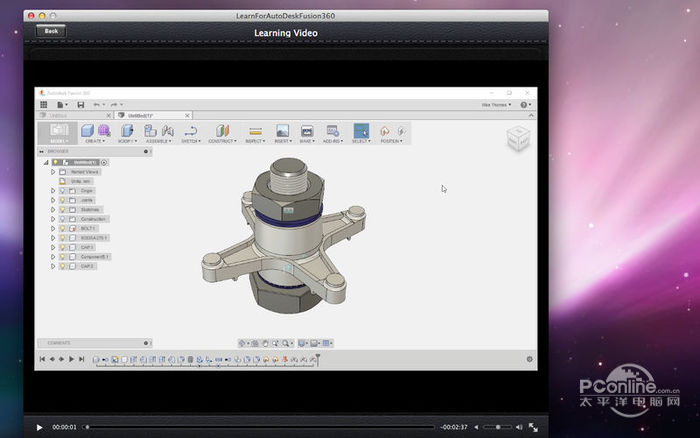This screenshot has height=438, width=700.
Task: Activate the Select tool icon
Action: 361,131
